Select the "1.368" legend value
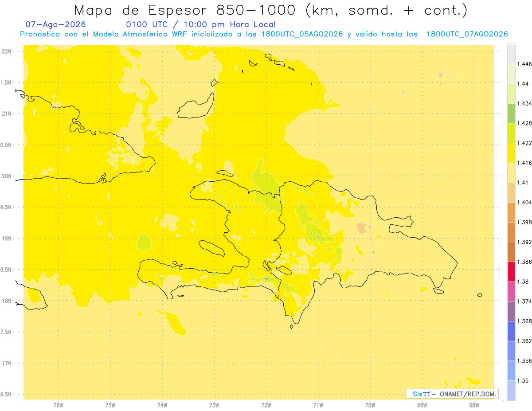 coord(524,321)
